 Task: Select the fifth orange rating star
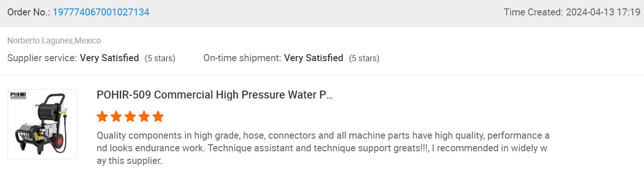[158, 116]
